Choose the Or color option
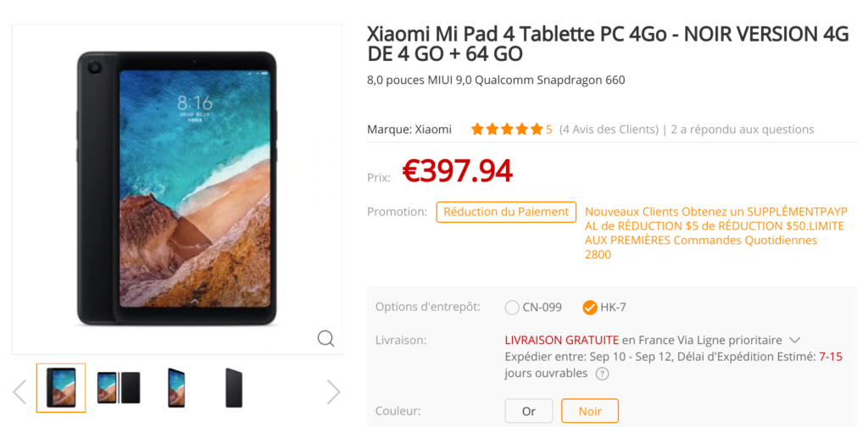 coord(529,411)
